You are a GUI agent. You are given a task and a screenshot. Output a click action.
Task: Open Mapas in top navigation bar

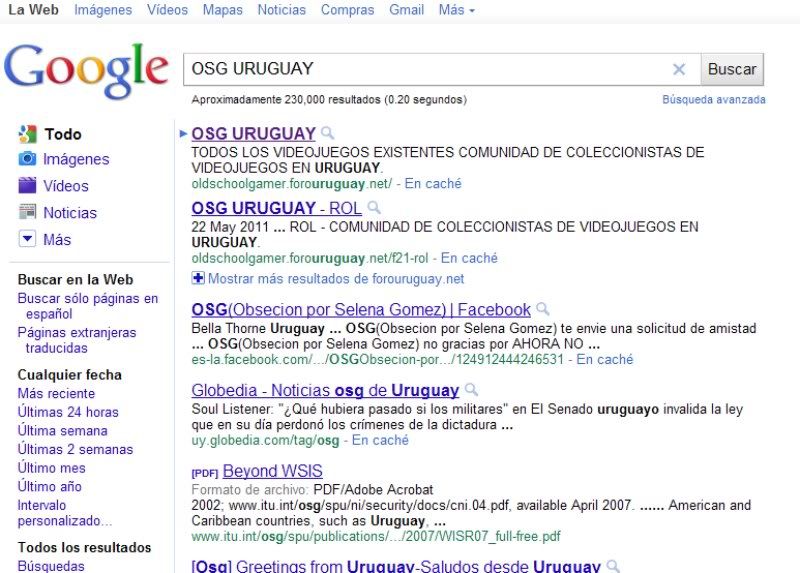pos(222,10)
